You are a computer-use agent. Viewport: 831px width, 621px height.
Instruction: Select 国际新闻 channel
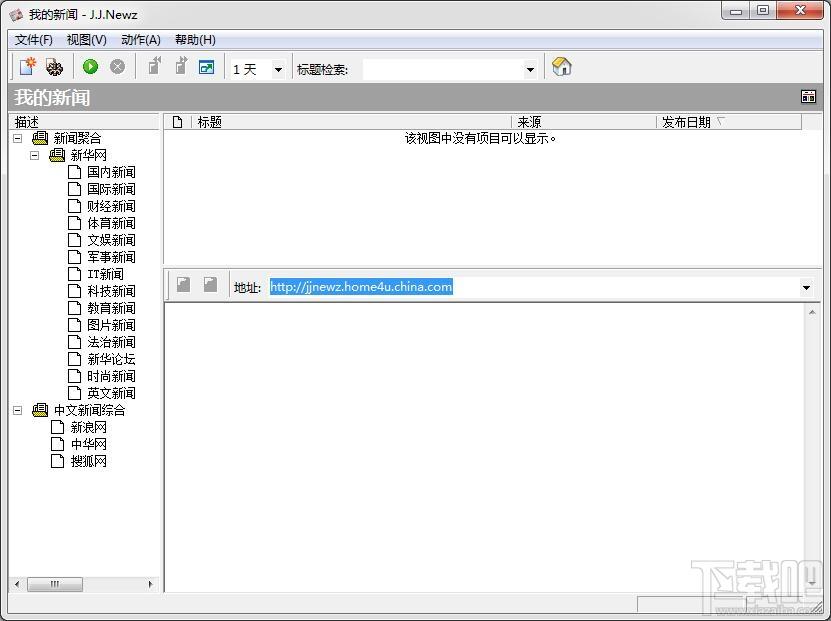coord(111,189)
